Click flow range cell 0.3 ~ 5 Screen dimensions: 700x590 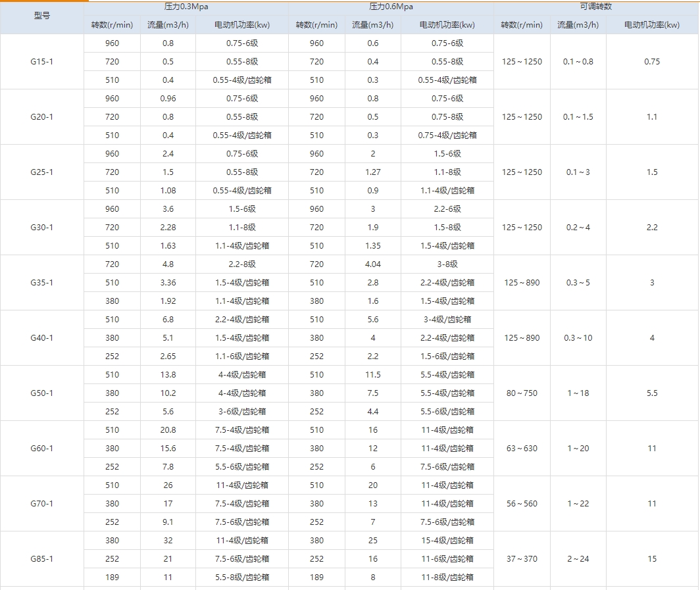point(578,283)
